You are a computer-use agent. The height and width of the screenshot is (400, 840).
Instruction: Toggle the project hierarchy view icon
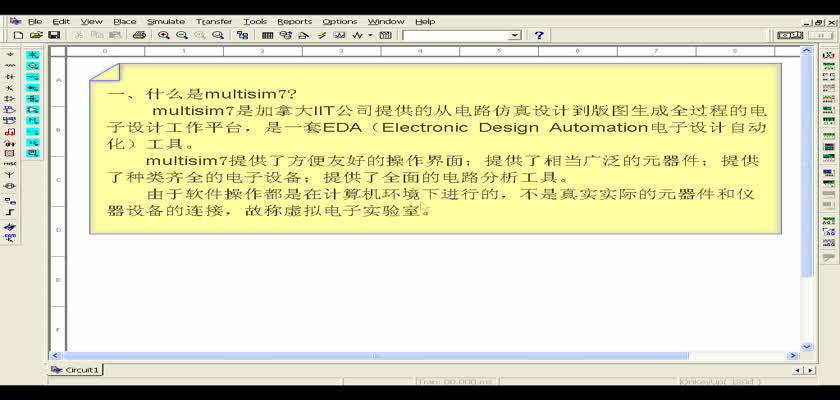pyautogui.click(x=243, y=35)
